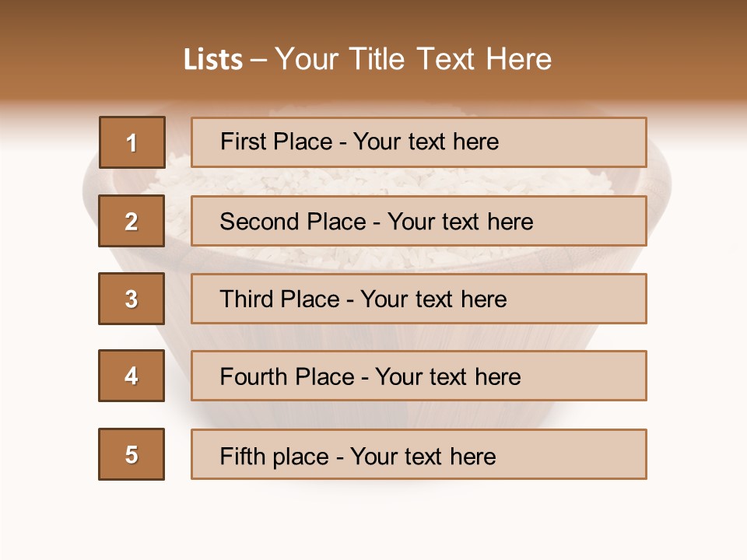Image resolution: width=747 pixels, height=560 pixels.
Task: Select the number 2 box
Action: (132, 221)
